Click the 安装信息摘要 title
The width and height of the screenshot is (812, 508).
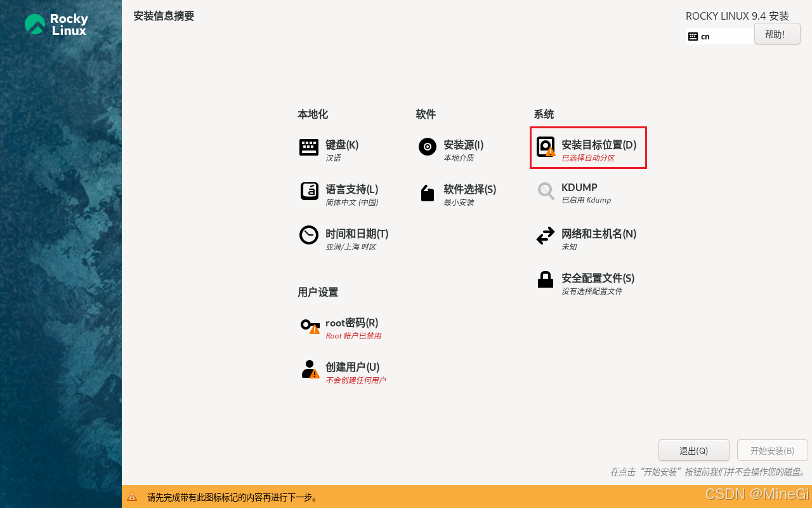164,16
